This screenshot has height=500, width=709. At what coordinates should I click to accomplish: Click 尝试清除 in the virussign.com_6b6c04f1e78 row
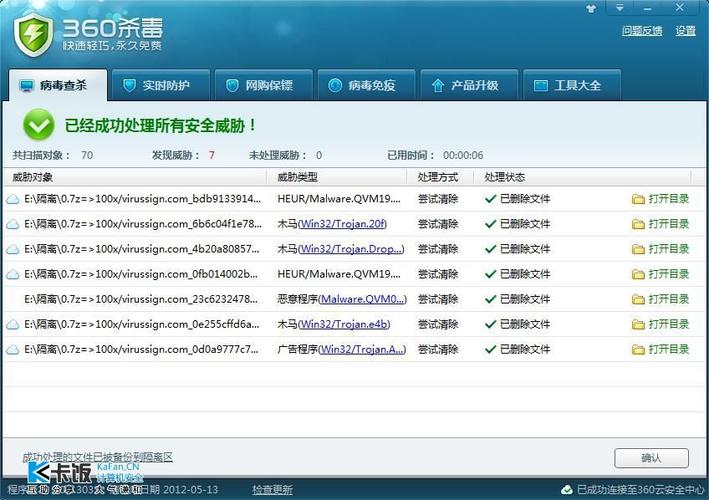(x=438, y=224)
